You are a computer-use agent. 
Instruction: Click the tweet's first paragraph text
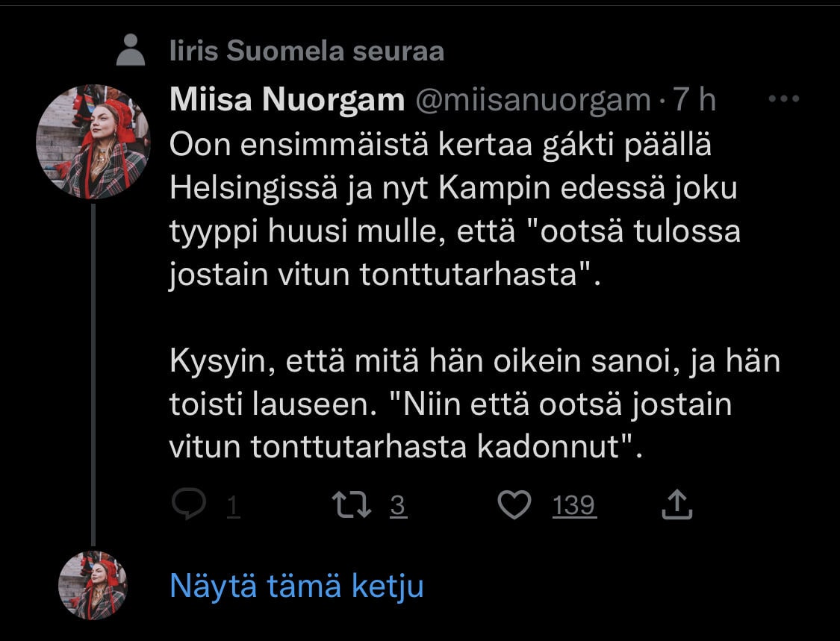pos(448,210)
